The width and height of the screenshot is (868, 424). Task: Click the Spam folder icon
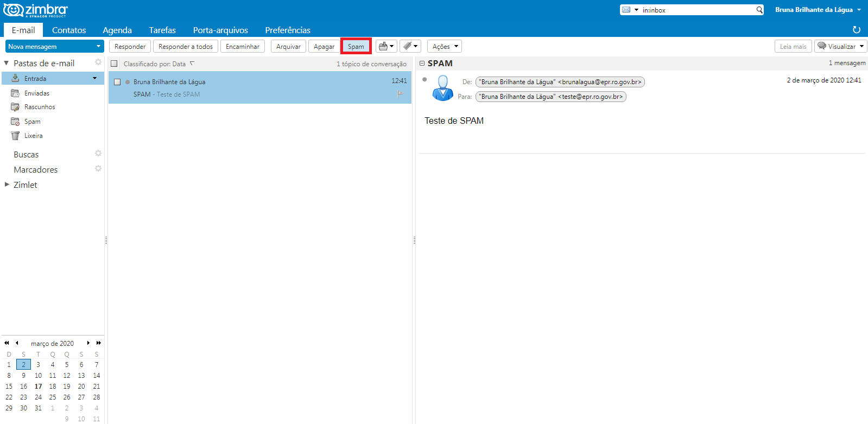pyautogui.click(x=15, y=122)
